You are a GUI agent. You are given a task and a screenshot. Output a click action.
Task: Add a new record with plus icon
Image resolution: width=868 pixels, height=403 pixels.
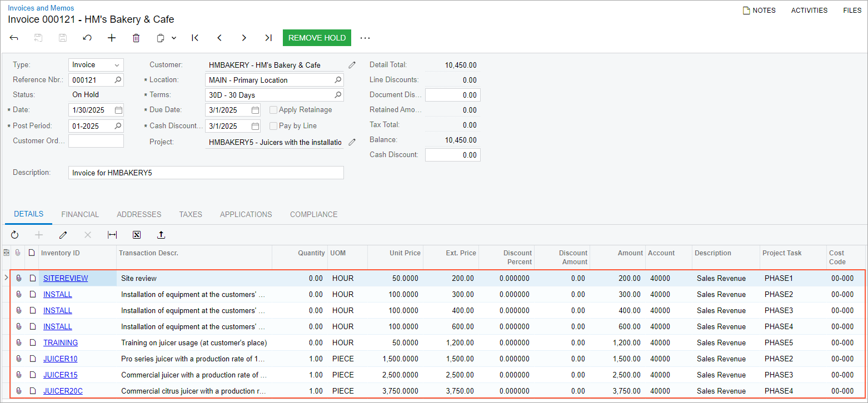[112, 38]
